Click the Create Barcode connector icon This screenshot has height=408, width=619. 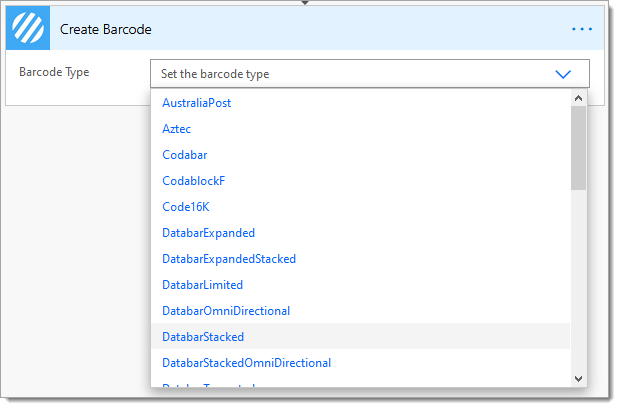coord(28,28)
